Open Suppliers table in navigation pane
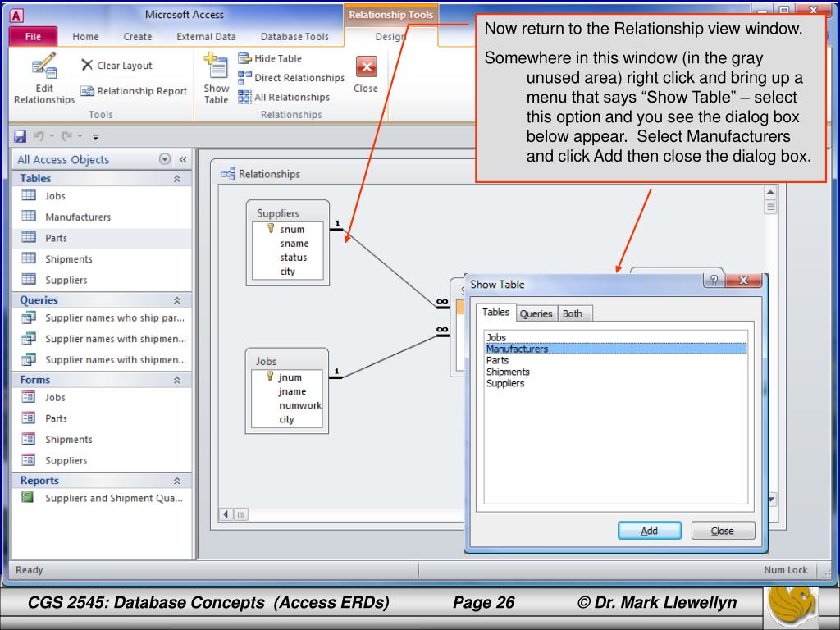The image size is (840, 630). pyautogui.click(x=102, y=280)
